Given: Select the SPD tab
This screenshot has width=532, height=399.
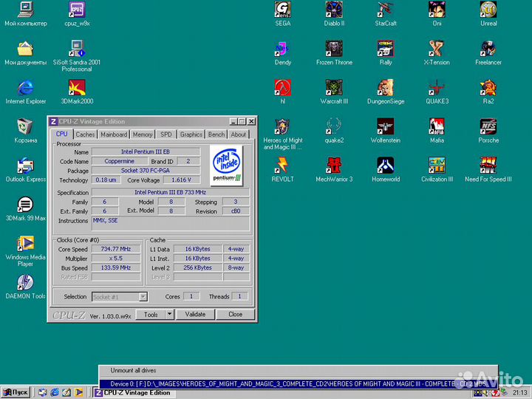Looking at the screenshot, I should (166, 134).
